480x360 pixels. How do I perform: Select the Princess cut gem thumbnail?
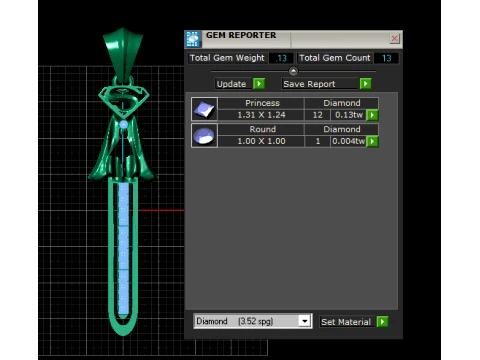204,109
